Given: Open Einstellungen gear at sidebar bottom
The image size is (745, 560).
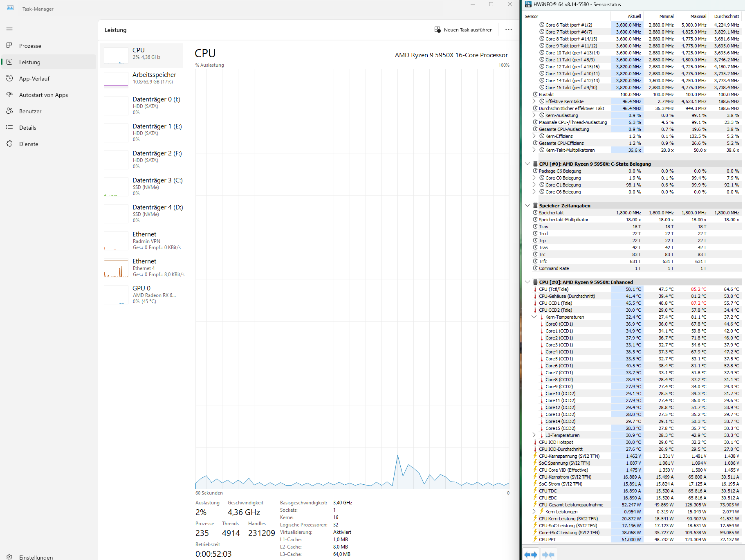Looking at the screenshot, I should click(9, 557).
